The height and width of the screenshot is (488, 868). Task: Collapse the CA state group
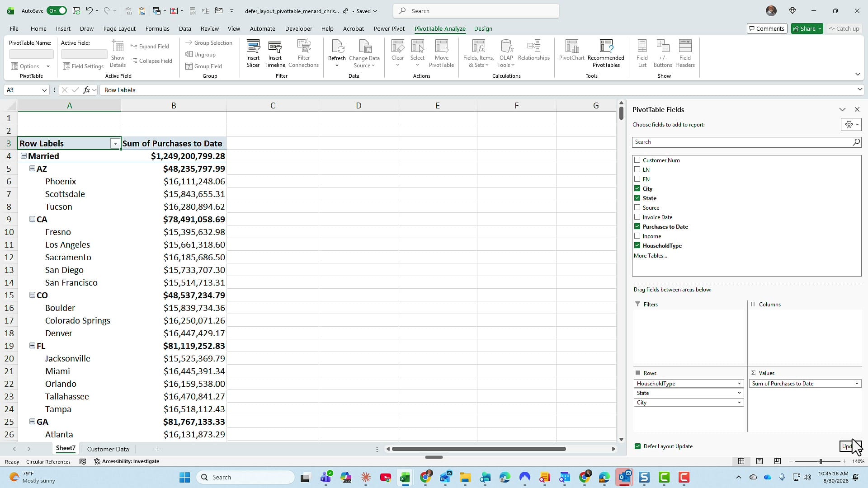click(32, 219)
